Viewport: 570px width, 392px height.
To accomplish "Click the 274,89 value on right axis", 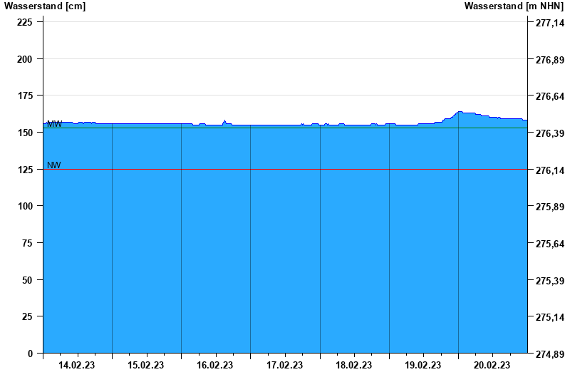I will pos(550,354).
